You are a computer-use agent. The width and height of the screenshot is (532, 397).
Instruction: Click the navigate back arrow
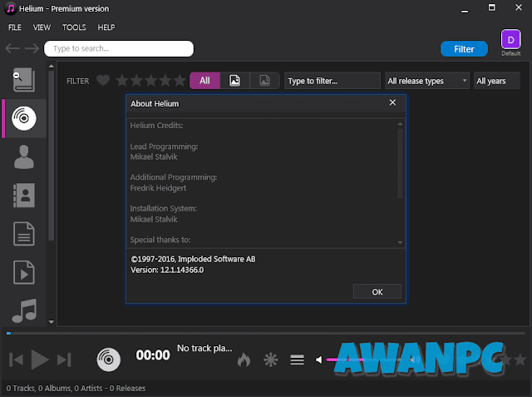(12, 48)
